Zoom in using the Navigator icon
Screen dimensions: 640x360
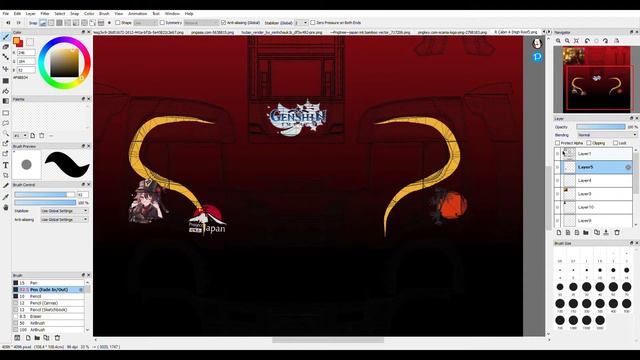558,41
